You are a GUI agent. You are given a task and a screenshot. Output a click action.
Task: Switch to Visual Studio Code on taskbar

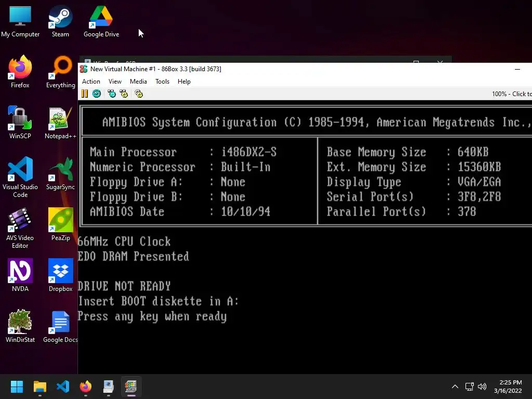point(63,387)
